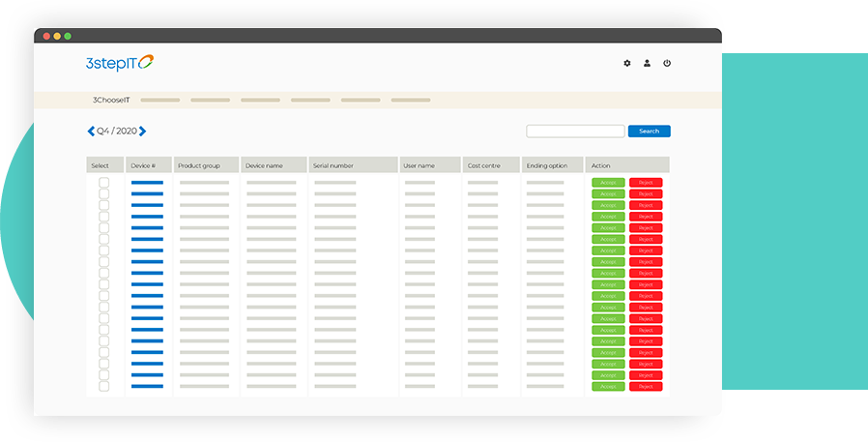Go to previous quarter with left arrow
868x442 pixels.
point(91,132)
